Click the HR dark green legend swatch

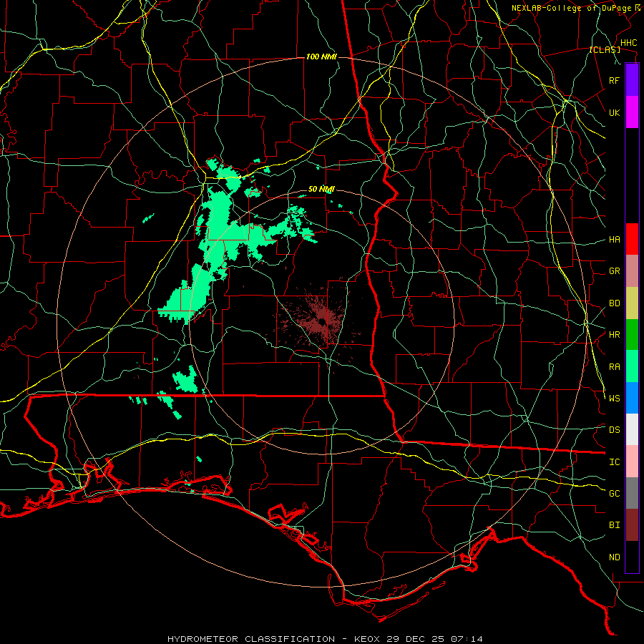[x=632, y=335]
